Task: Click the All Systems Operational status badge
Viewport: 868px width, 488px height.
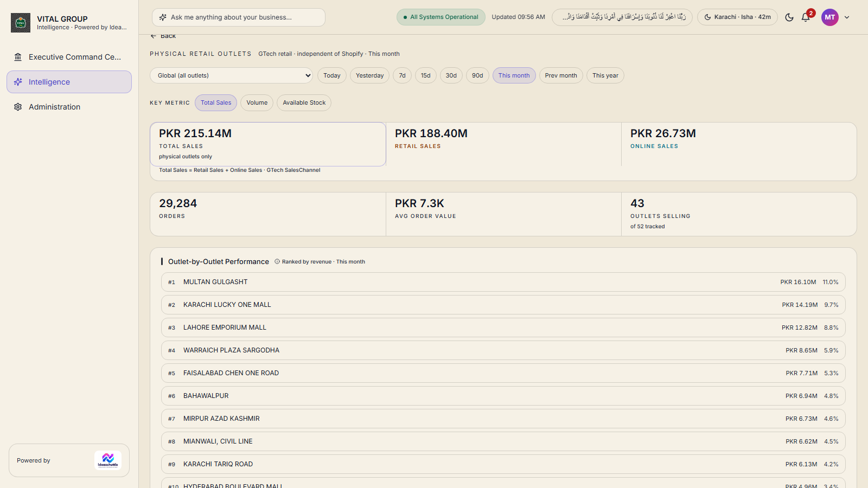Action: 441,17
